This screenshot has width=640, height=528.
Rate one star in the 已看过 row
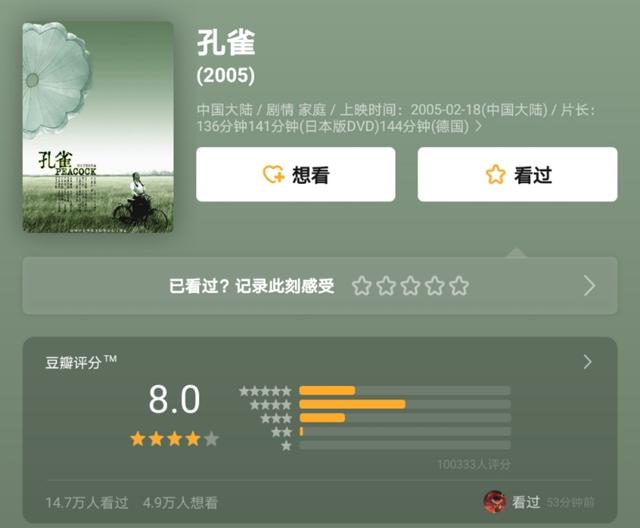(362, 286)
